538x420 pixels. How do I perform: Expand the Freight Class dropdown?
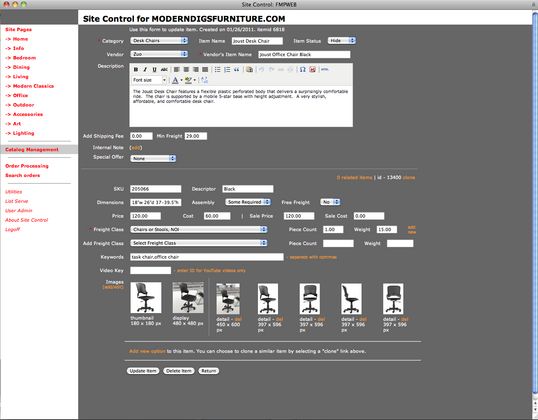tap(199, 229)
